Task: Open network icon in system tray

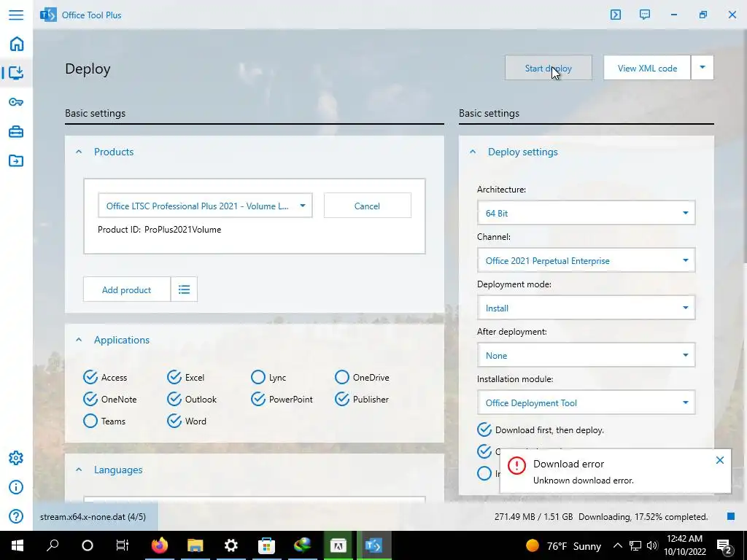Action: pyautogui.click(x=635, y=545)
